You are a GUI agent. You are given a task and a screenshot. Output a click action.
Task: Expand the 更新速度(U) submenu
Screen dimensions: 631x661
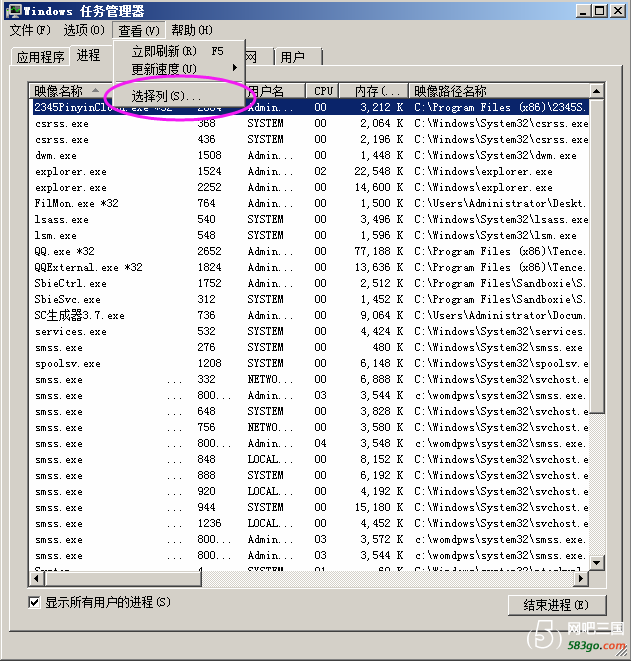point(179,69)
